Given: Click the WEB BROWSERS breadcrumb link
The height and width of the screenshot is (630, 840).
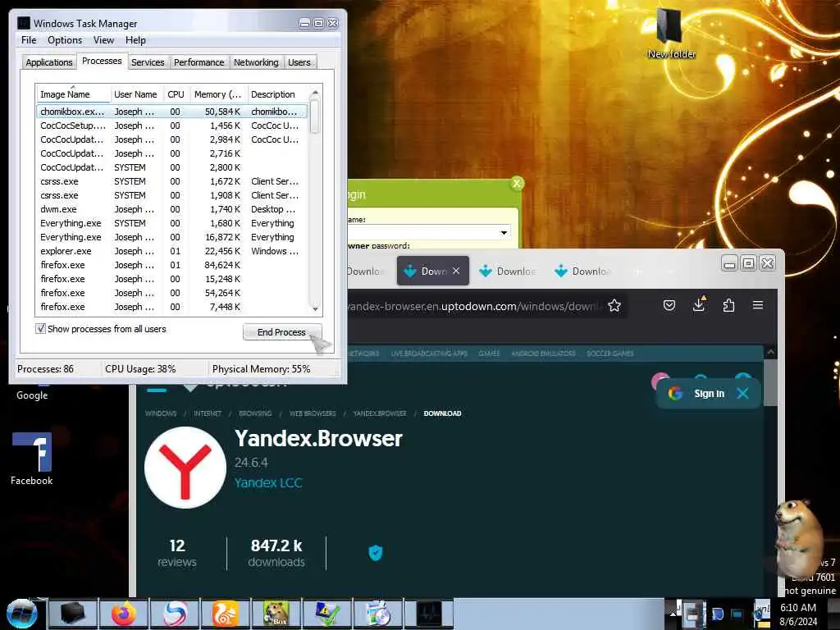Looking at the screenshot, I should (313, 413).
